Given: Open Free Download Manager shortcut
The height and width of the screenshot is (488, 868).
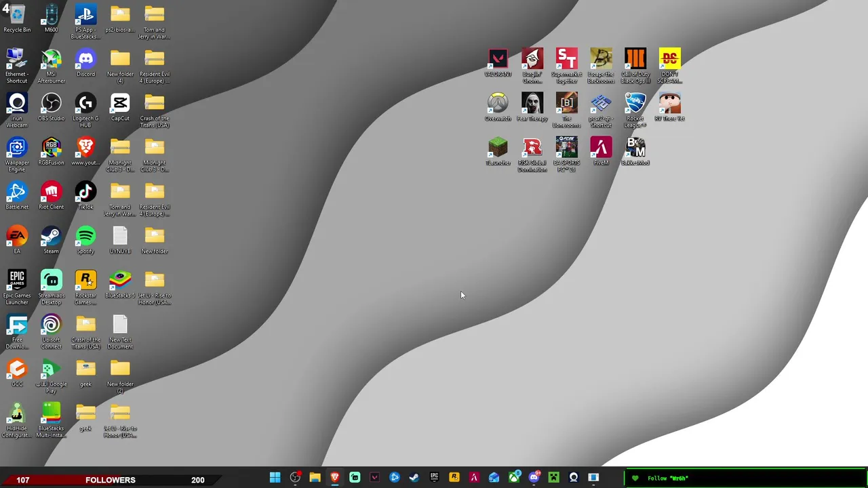Looking at the screenshot, I should coord(17,332).
